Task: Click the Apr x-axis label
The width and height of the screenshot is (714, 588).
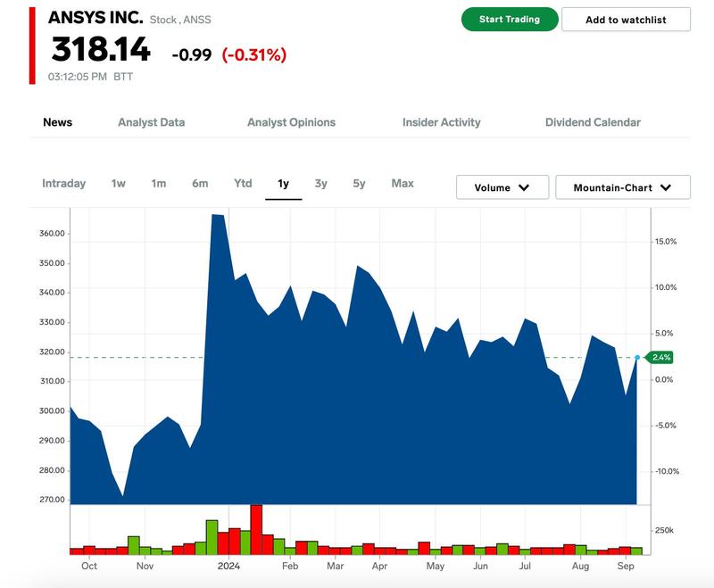Action: pos(380,566)
